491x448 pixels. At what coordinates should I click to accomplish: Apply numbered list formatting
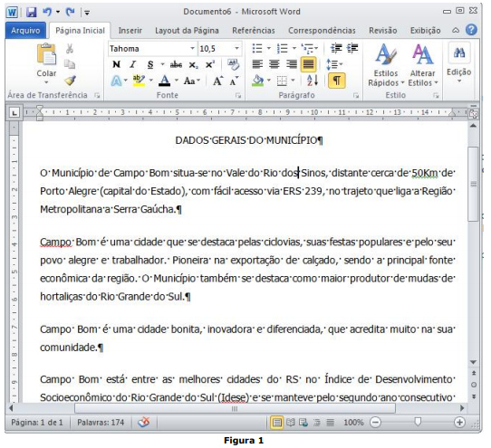point(282,48)
